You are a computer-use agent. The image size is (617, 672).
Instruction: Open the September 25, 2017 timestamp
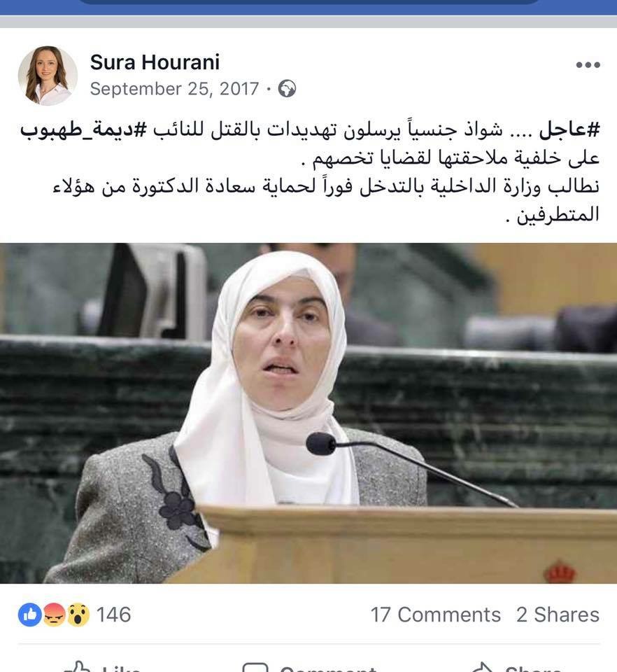174,89
